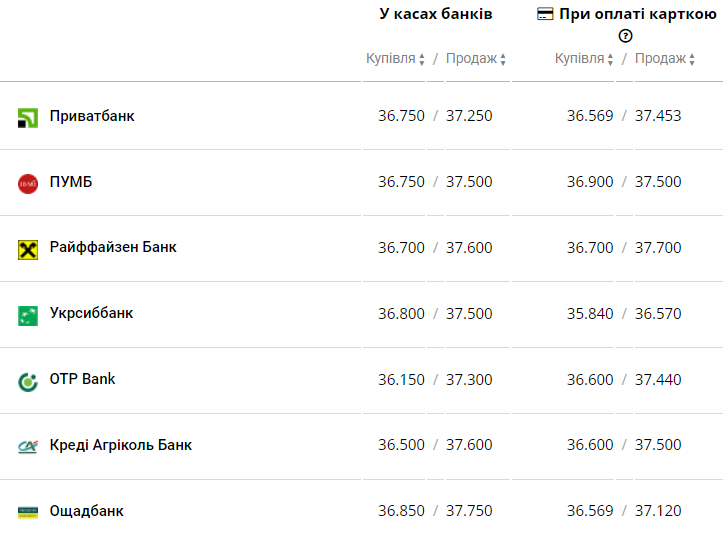The image size is (723, 533).
Task: Click the credit card icon in header
Action: click(545, 14)
